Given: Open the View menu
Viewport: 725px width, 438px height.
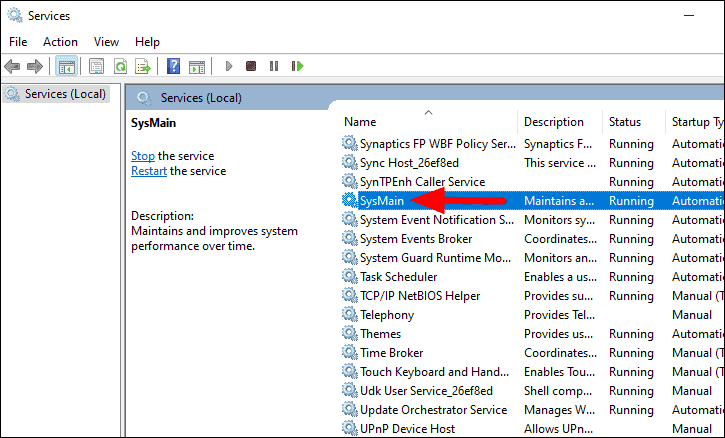Looking at the screenshot, I should 106,42.
